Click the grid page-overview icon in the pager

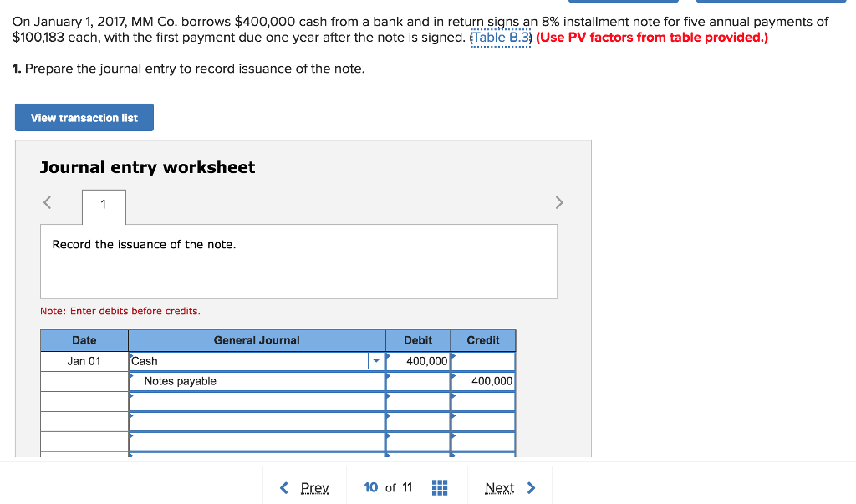[439, 487]
